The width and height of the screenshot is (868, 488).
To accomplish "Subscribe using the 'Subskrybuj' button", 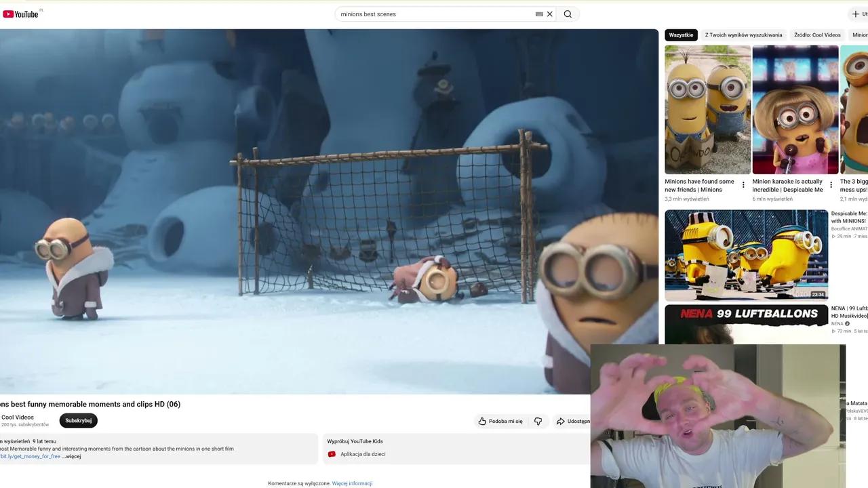I will (79, 421).
